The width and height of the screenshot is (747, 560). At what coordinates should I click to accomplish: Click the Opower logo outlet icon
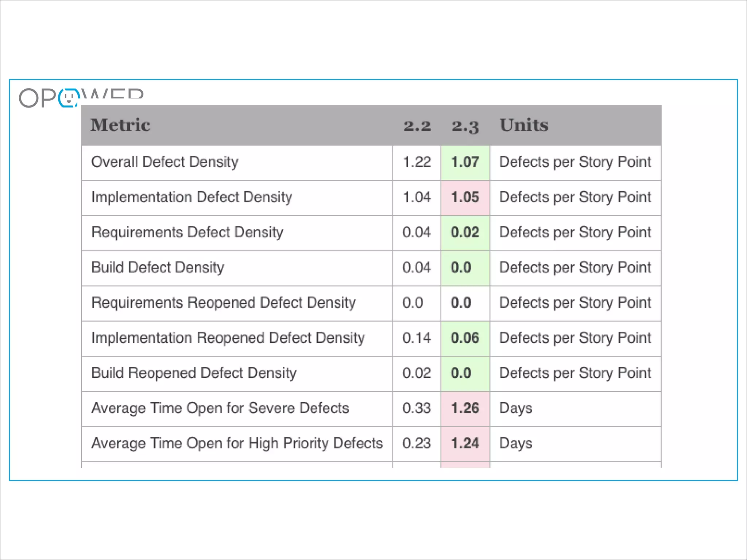pos(69,98)
